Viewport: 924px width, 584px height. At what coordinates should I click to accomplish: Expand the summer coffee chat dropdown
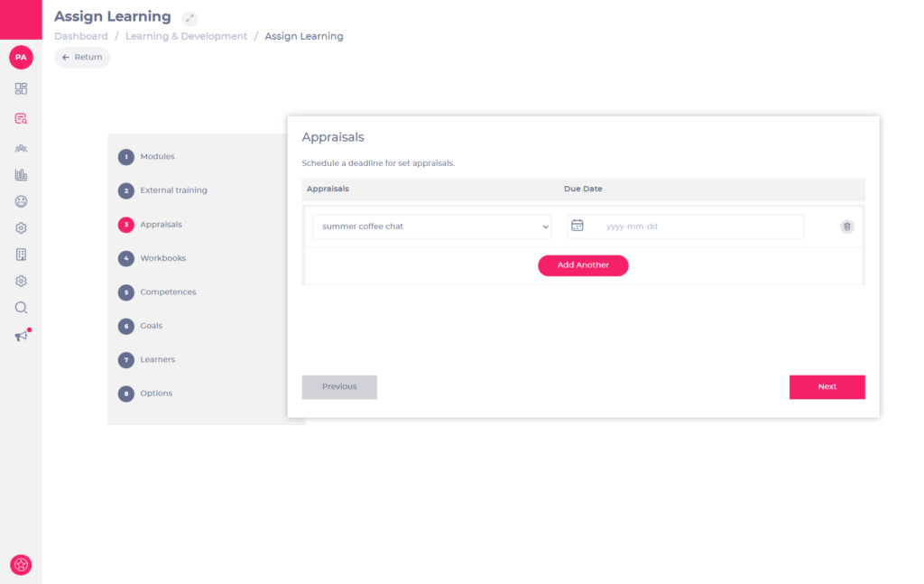coord(431,227)
